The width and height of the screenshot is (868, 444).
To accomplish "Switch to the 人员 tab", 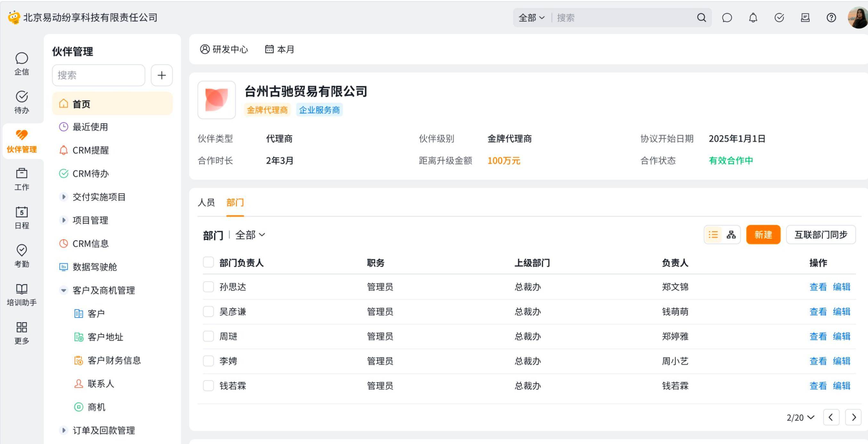I will [x=206, y=202].
